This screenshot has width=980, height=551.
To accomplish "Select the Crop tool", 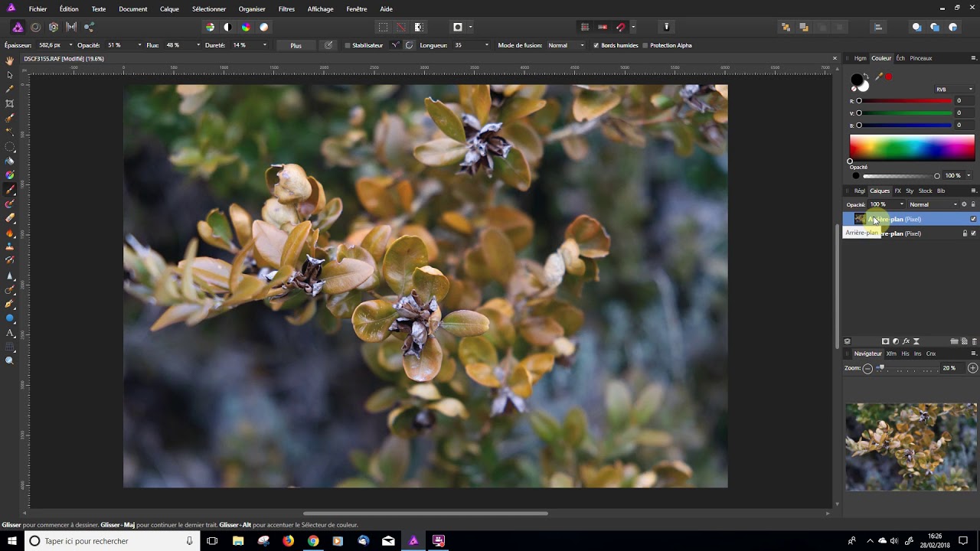I will pos(10,103).
